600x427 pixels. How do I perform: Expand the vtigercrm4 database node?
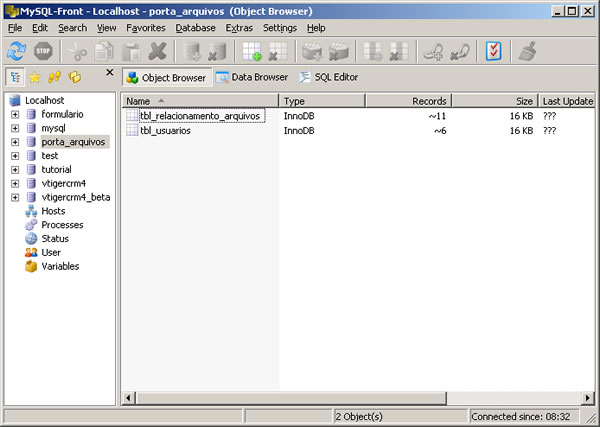pyautogui.click(x=15, y=184)
